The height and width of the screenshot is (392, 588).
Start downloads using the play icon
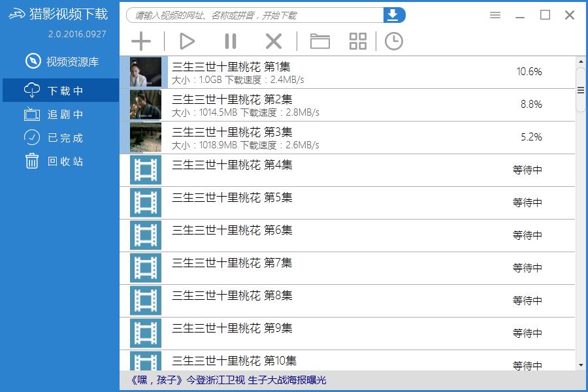188,41
